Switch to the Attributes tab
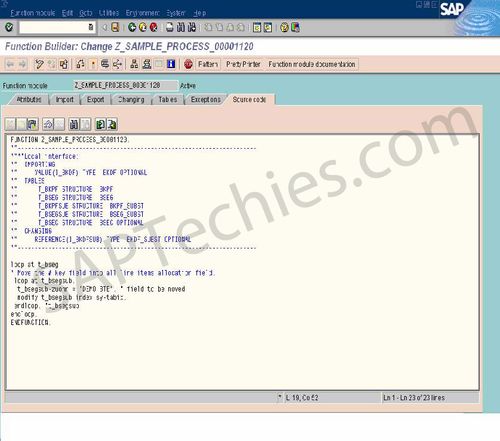Screen dimensions: 500x441 point(29,99)
